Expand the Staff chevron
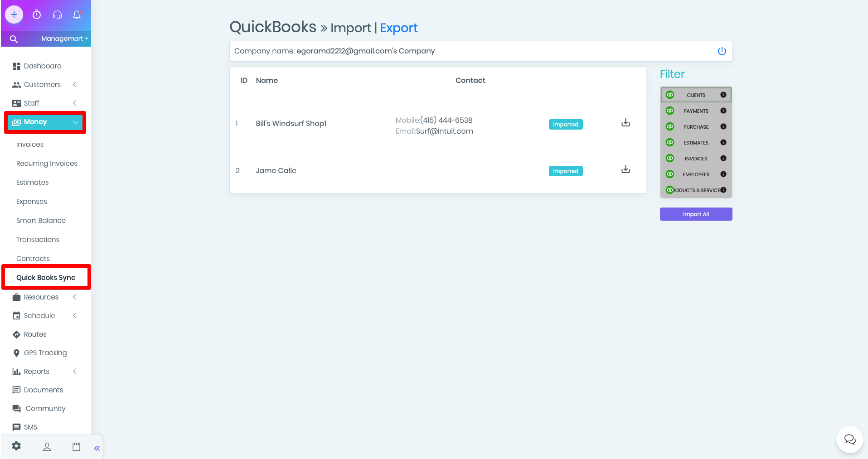The width and height of the screenshot is (868, 459). click(x=75, y=103)
